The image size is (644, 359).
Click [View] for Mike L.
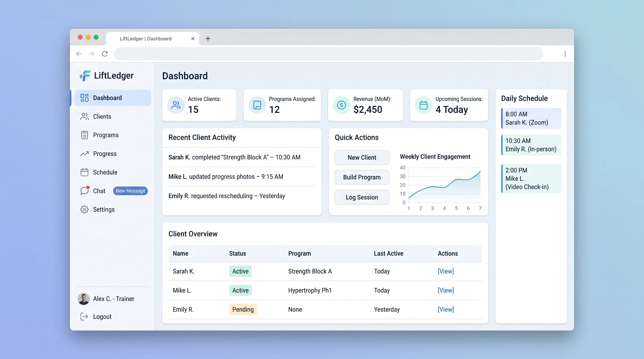tap(446, 290)
